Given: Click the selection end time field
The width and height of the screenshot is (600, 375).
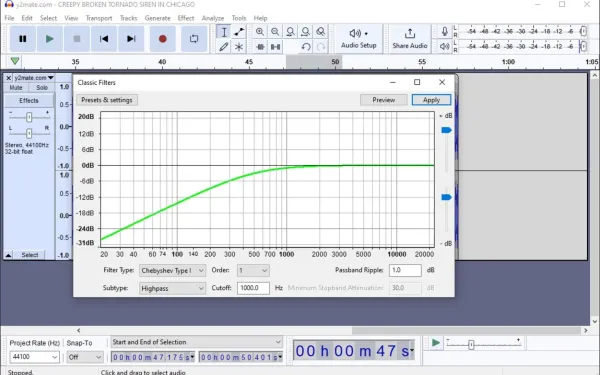Looking at the screenshot, I should (x=241, y=357).
